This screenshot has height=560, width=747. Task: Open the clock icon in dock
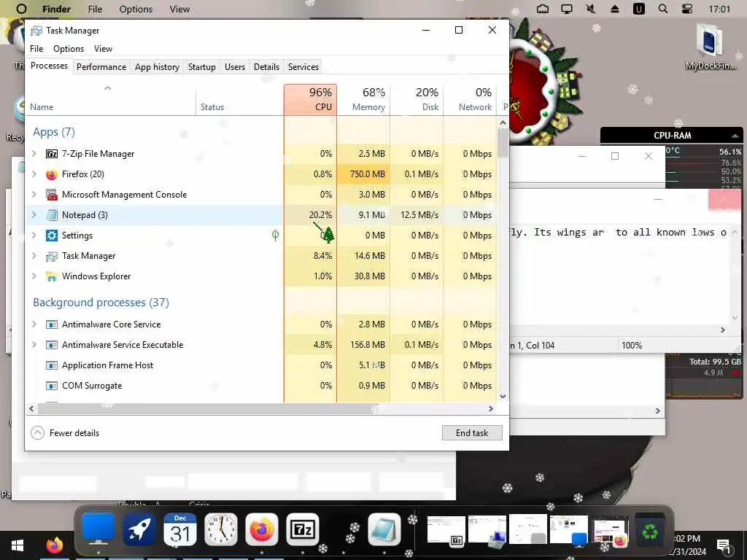coord(221,529)
